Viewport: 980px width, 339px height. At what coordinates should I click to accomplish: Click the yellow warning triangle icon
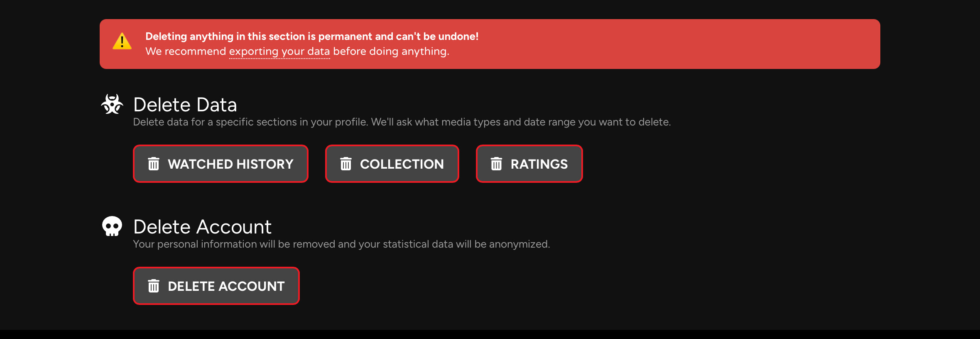coord(122,42)
